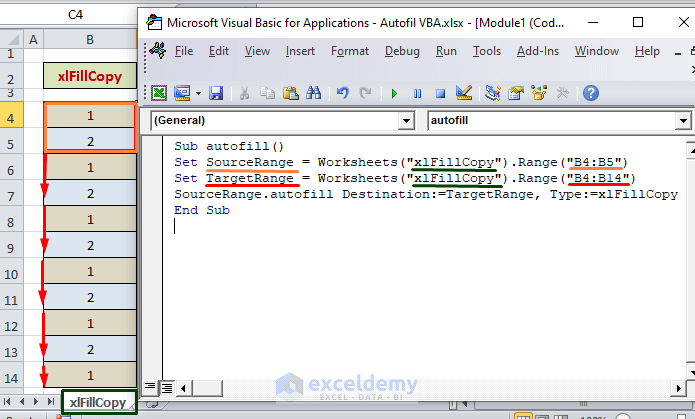The width and height of the screenshot is (695, 419).
Task: Run the macro with the green play icon
Action: (x=394, y=93)
